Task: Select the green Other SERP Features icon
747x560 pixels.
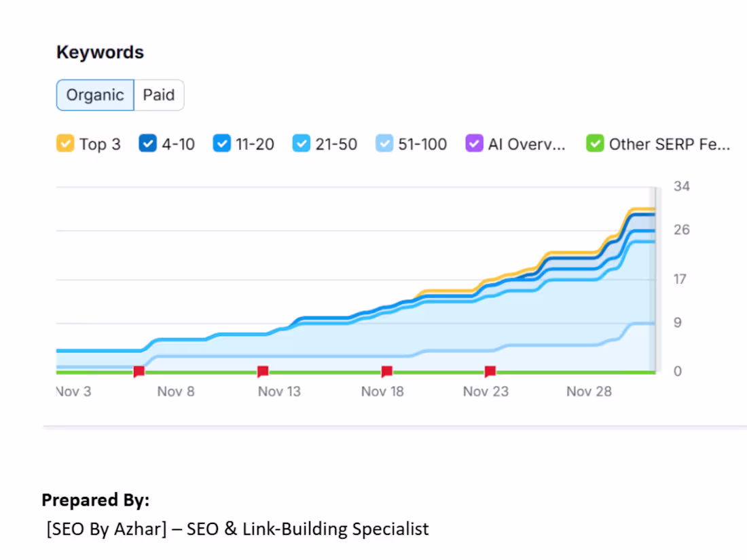Action: click(x=595, y=143)
